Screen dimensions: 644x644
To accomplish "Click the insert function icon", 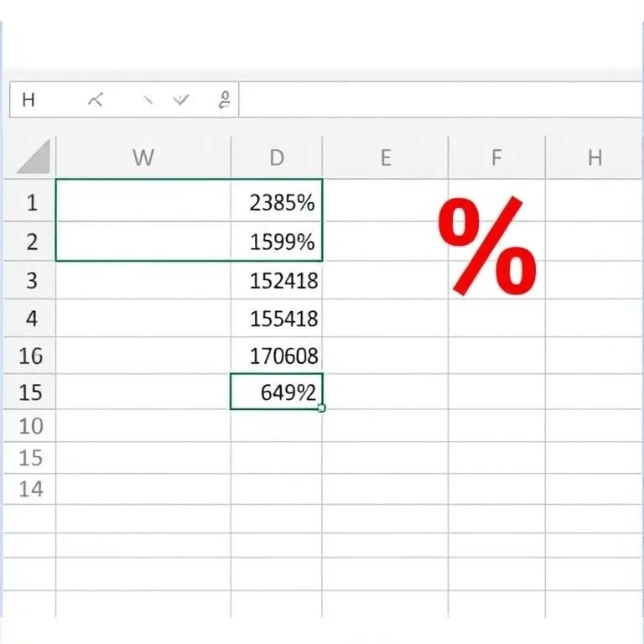I will coord(224,101).
